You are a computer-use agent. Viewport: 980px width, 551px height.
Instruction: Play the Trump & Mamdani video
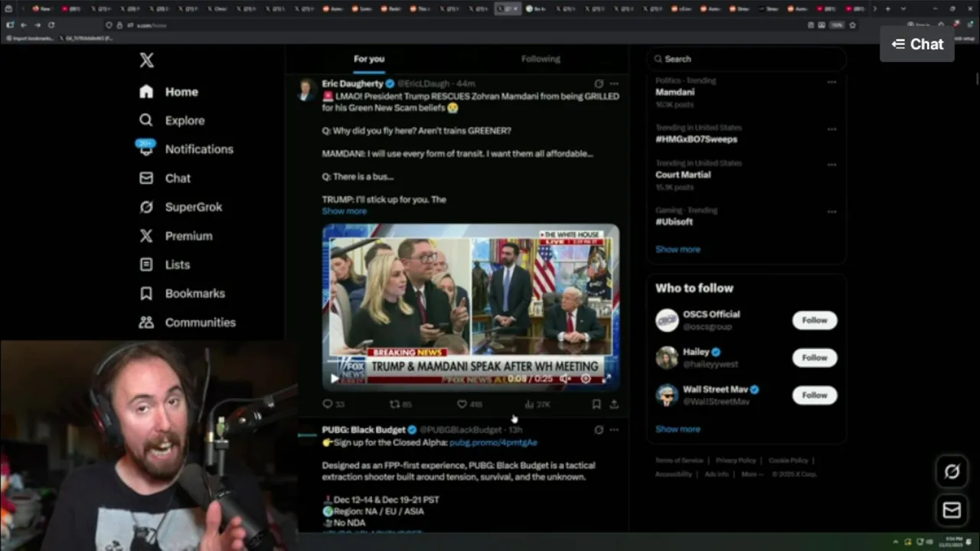point(334,378)
